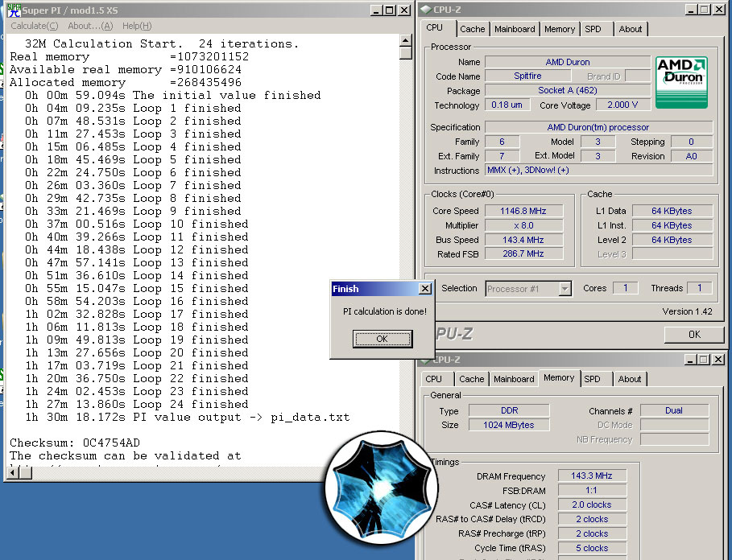Screen dimensions: 732x560
Task: Switch to About tab in top CPU-Z window
Action: 631,29
